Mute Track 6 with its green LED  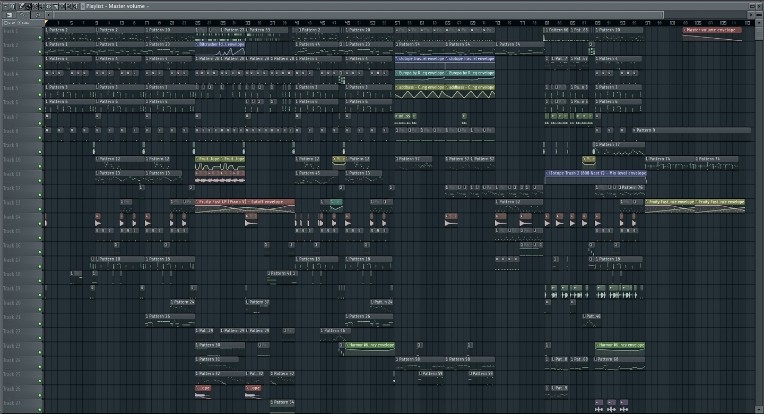[40, 109]
